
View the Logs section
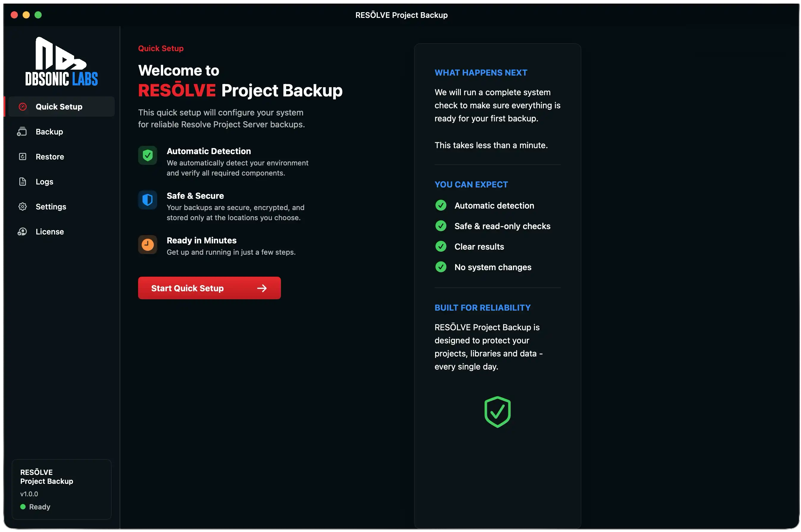[x=61, y=181]
